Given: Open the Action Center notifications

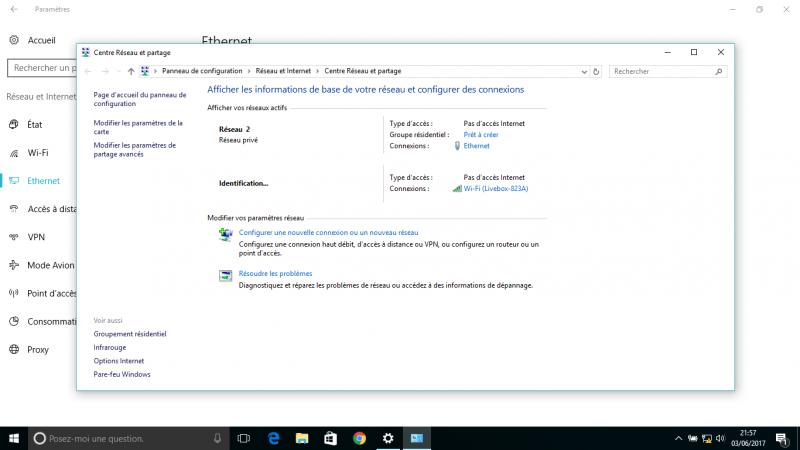Looking at the screenshot, I should coord(782,438).
